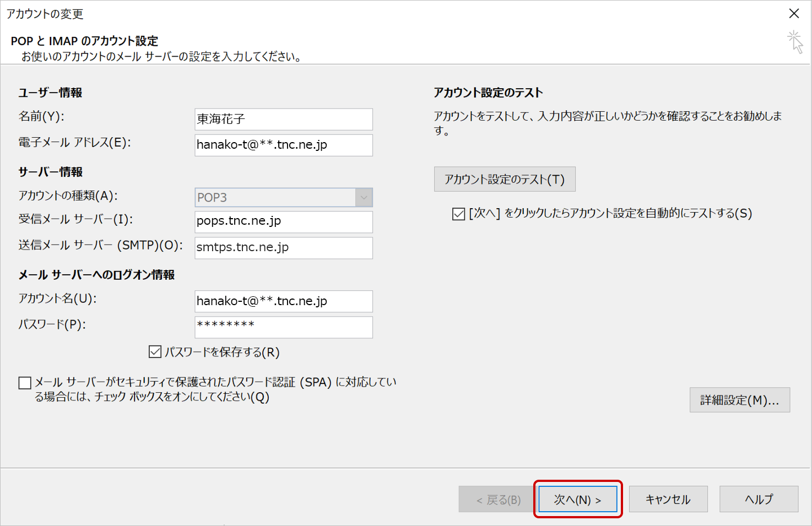Close the アカウントの変更 dialog
This screenshot has height=526, width=812.
pos(794,14)
